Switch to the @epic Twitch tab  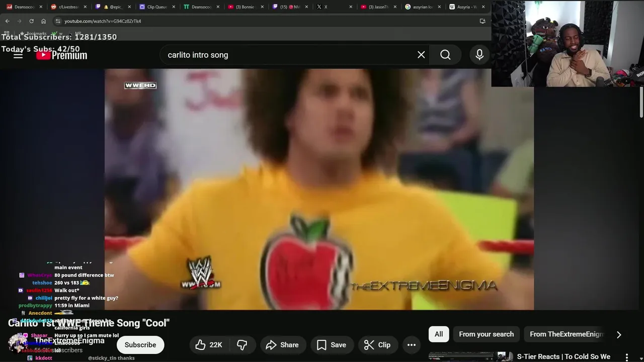tap(113, 7)
